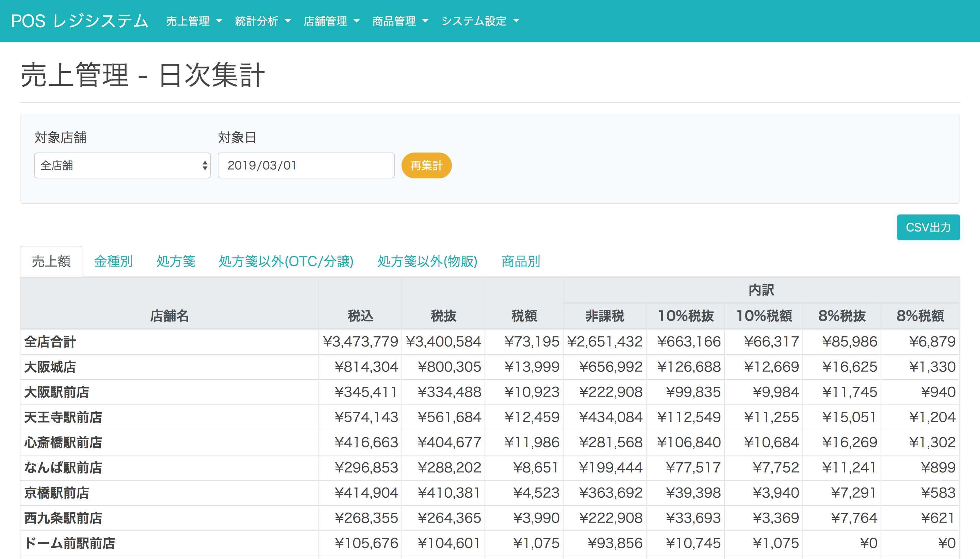Viewport: 980px width, 559px height.
Task: Click the POS レジシステム brand link
Action: pyautogui.click(x=79, y=21)
